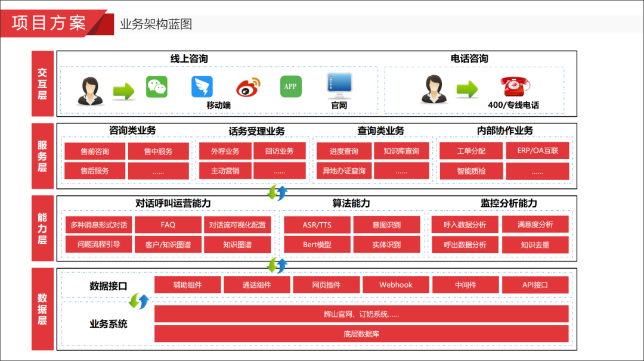Image resolution: width=644 pixels, height=361 pixels.
Task: Click the 实体识别 box
Action: 386,244
